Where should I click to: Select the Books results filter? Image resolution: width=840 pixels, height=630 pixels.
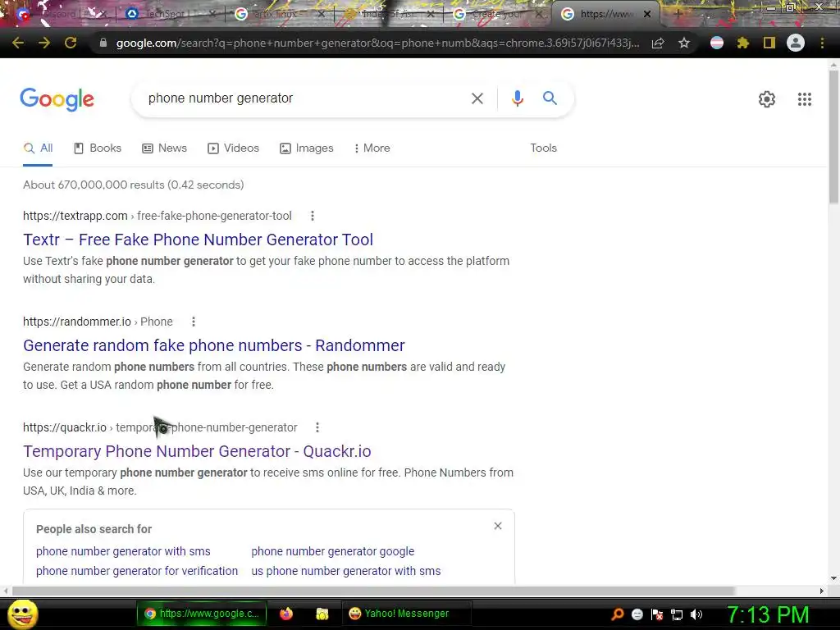click(98, 148)
